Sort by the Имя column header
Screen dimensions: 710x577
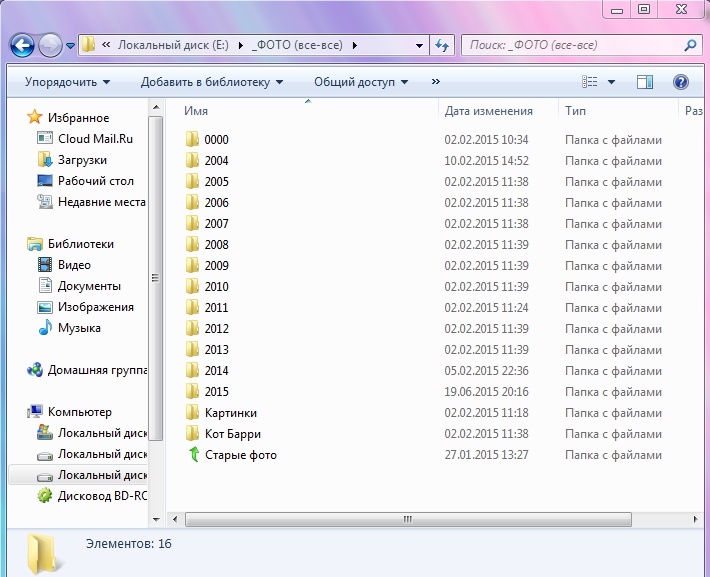[x=196, y=111]
